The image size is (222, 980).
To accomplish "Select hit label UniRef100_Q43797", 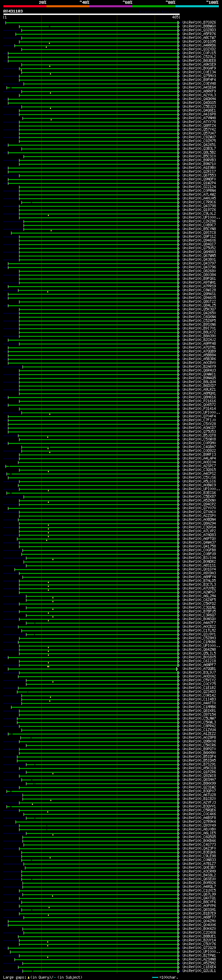I will (x=199, y=263).
